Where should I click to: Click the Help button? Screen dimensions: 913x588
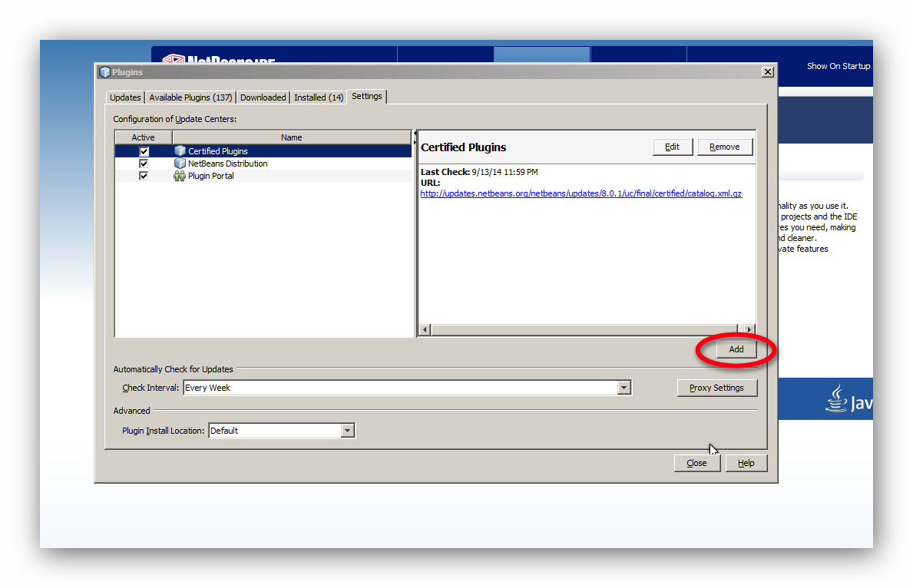pos(746,463)
